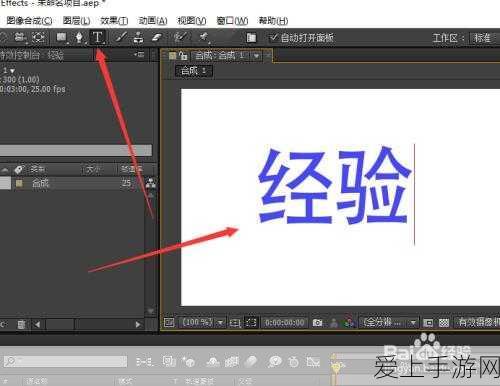The width and height of the screenshot is (500, 386).
Task: Select the Eraser tool
Action: tap(156, 37)
